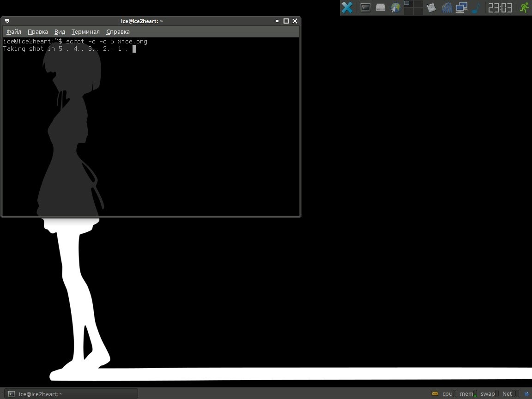Open the Файл menu
Screen dimensions: 532x399
click(14, 31)
